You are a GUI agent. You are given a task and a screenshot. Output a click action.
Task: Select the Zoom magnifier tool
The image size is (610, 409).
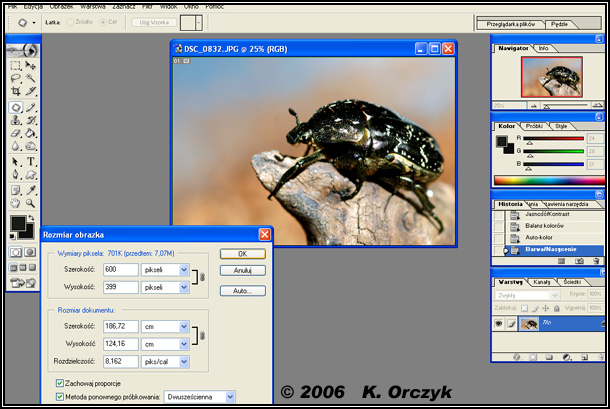[x=31, y=203]
